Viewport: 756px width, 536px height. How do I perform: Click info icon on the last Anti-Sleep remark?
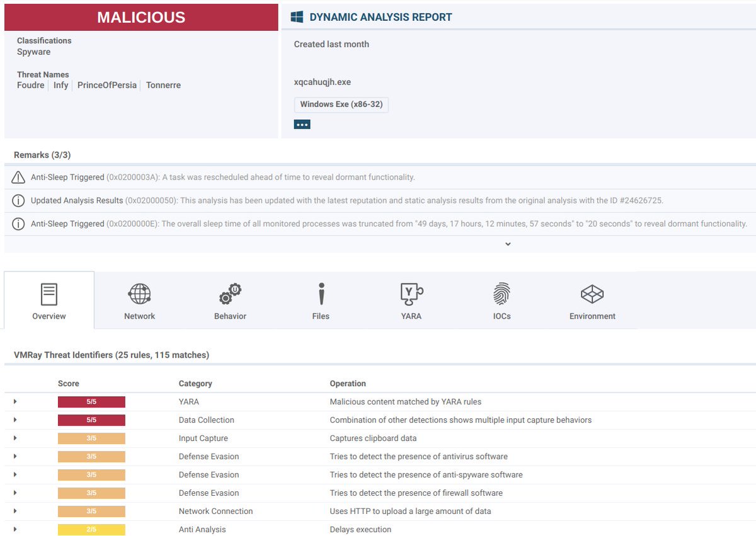19,224
